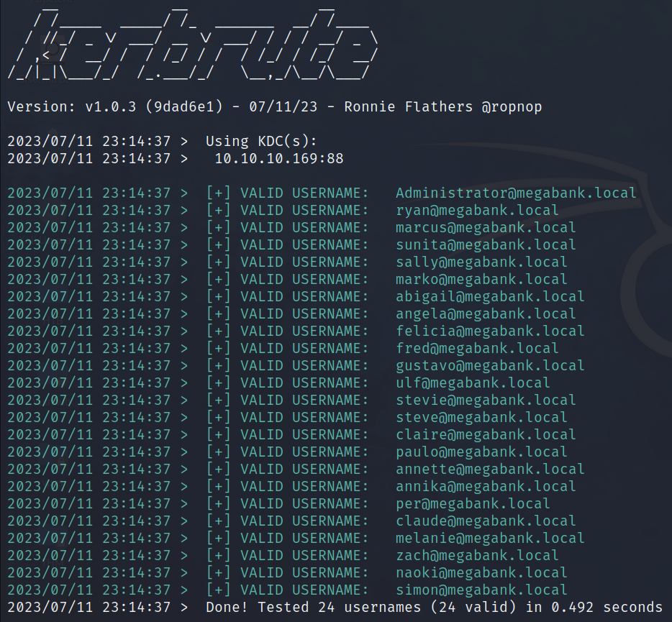Click the version string v1.0.3
The width and height of the screenshot is (672, 622).
click(x=110, y=107)
